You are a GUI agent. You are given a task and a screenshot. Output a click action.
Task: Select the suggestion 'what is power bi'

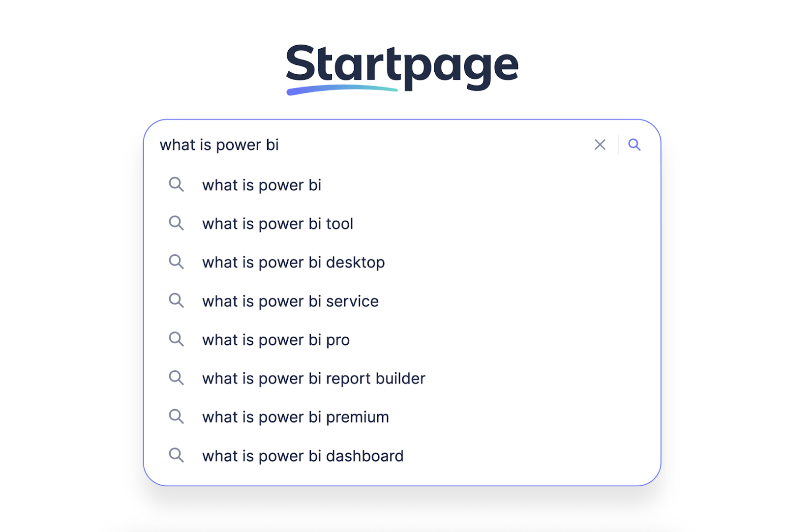point(261,185)
